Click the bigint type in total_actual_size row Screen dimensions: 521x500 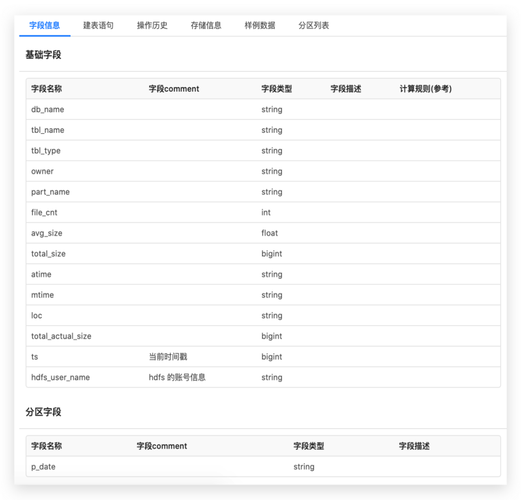click(272, 336)
